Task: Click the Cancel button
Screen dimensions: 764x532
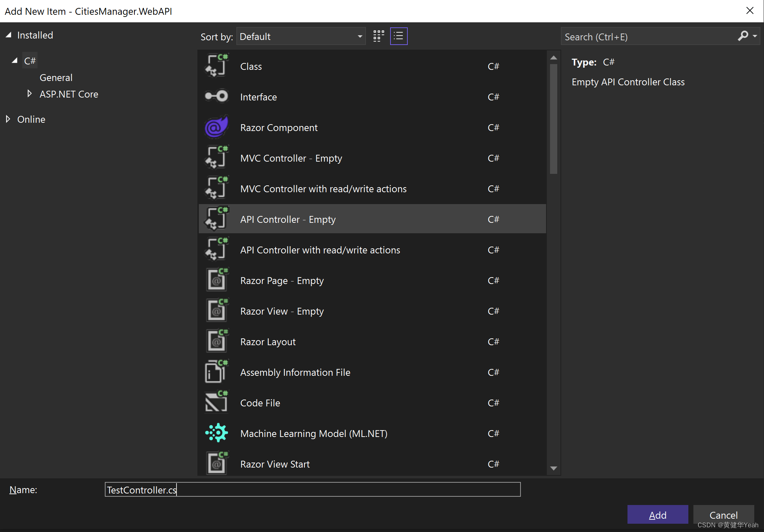Action: (723, 515)
